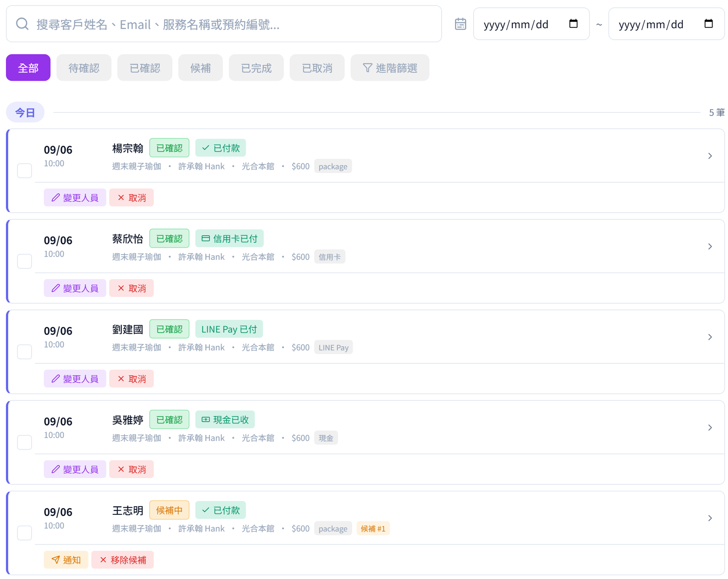The image size is (728, 579).
Task: Select the 候補 filter tab
Action: tap(201, 68)
